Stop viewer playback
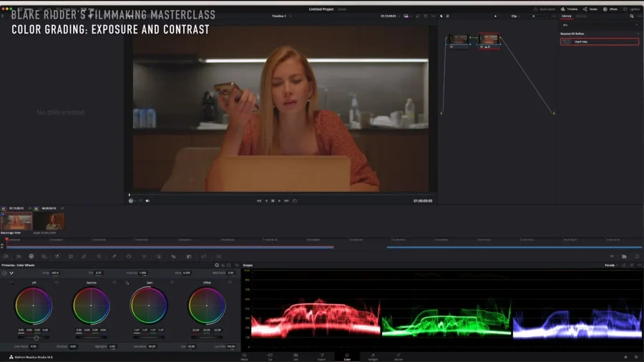This screenshot has width=644, height=362. point(273,201)
